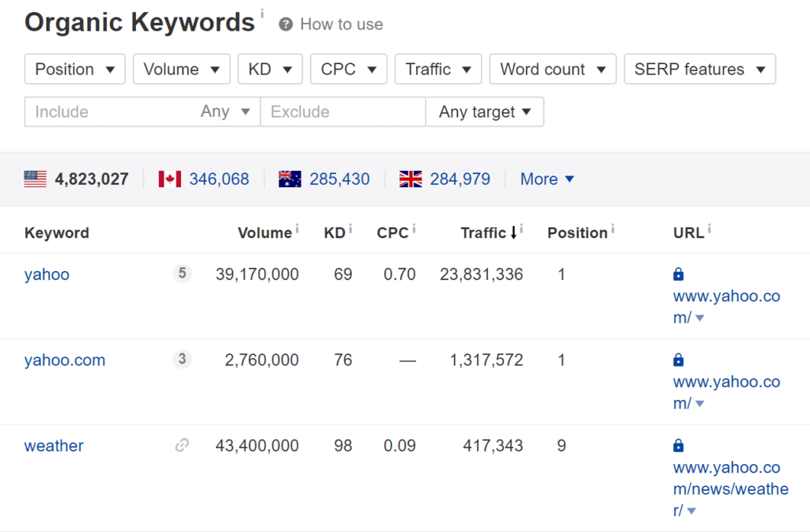
Task: Click the sitelinks icon in weather row
Action: 182,445
